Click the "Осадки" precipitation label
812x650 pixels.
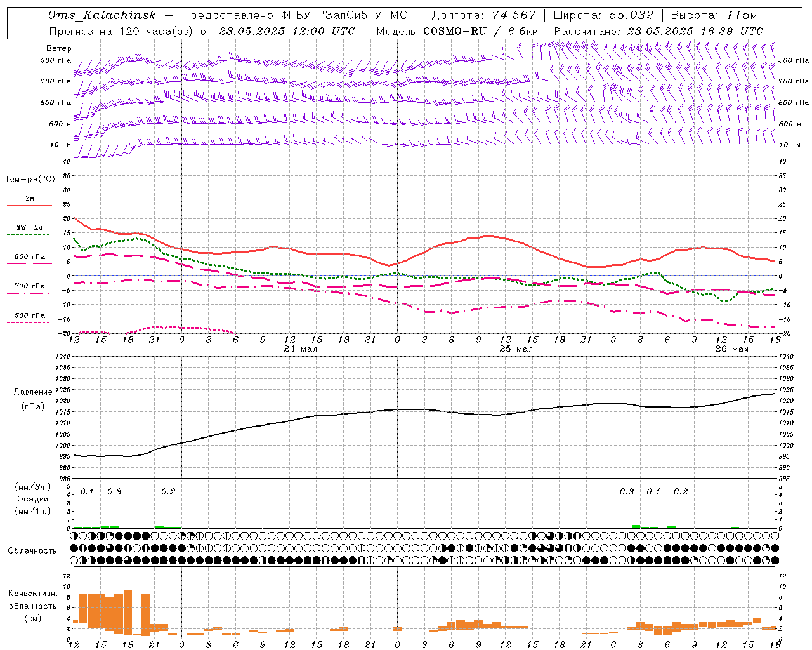point(33,499)
